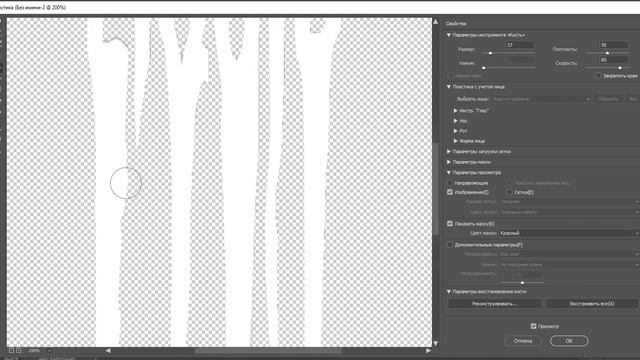Open the zoom level dropdown arrow
This screenshot has width=640, height=360.
pyautogui.click(x=49, y=351)
